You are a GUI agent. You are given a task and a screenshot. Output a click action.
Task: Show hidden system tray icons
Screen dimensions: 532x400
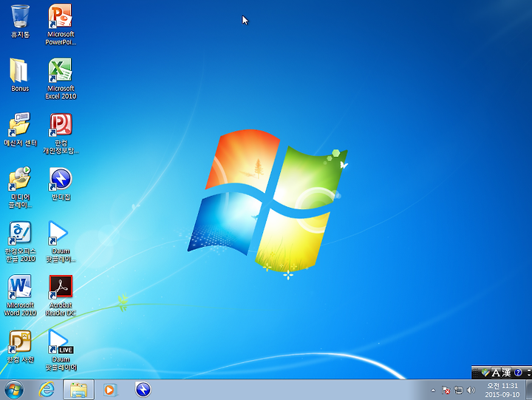click(433, 390)
